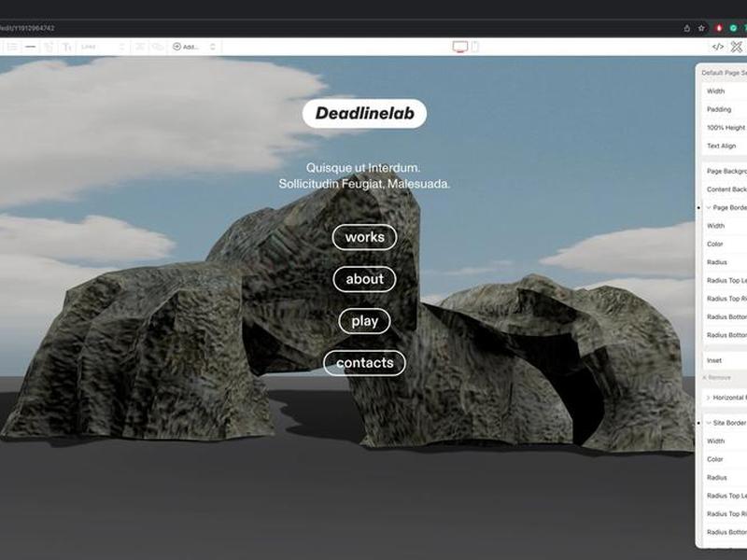Open the contacts page link
The height and width of the screenshot is (560, 747).
pyautogui.click(x=364, y=363)
